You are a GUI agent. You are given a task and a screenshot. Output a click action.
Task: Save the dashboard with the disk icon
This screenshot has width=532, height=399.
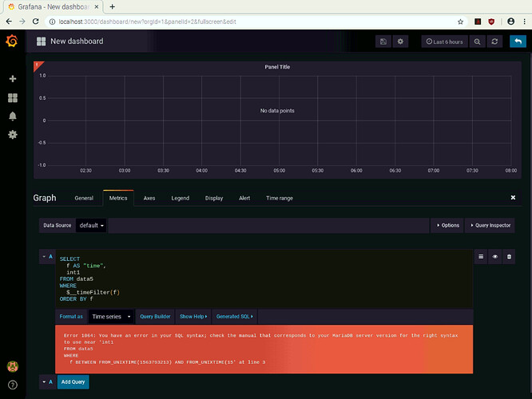(383, 41)
